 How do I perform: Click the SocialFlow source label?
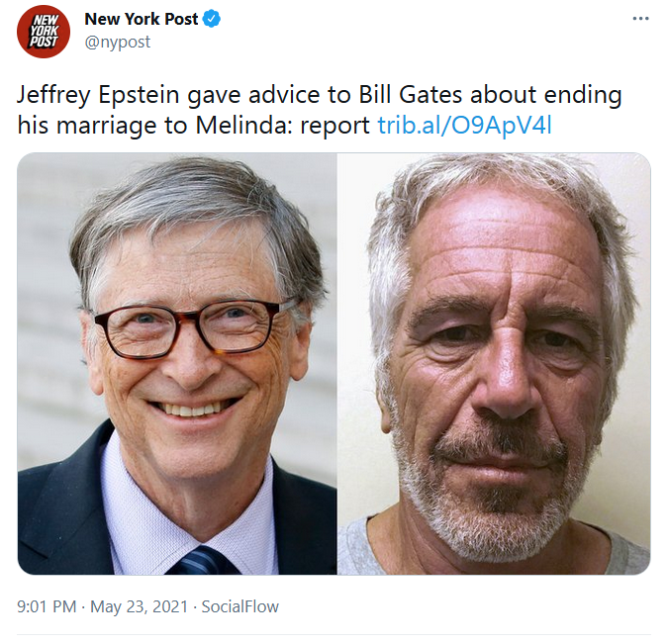239,606
